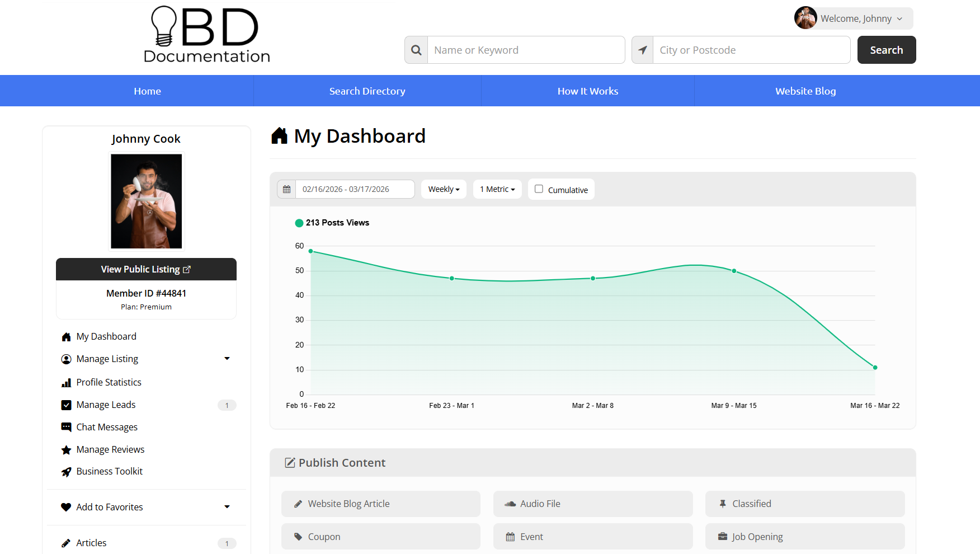This screenshot has width=980, height=554.
Task: Open Search Directory in the navigation bar
Action: [x=368, y=91]
